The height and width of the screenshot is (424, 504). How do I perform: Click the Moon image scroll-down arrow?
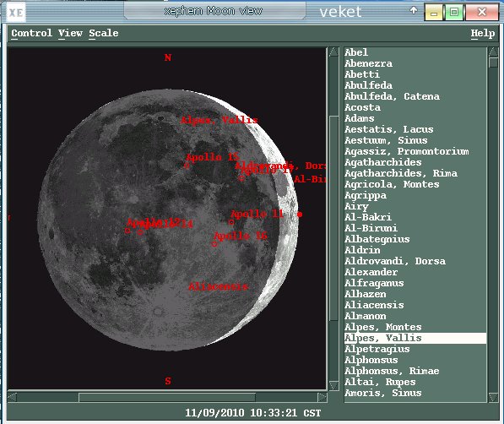click(x=334, y=385)
